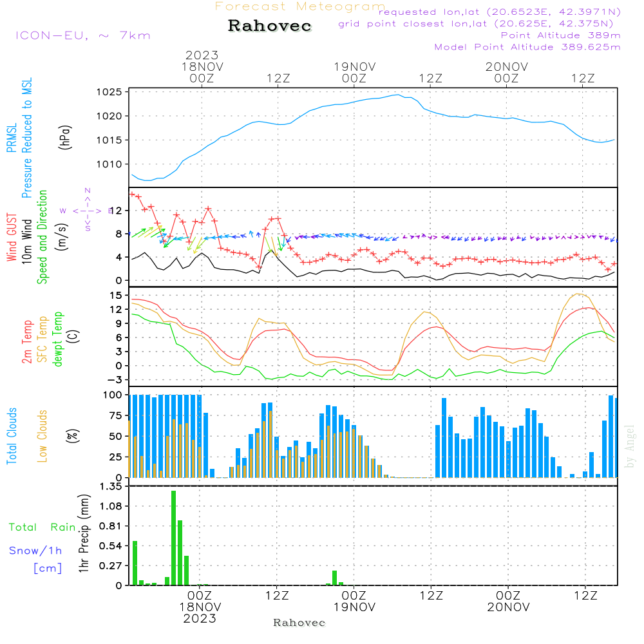
Task: Click the grid point closest lon,lat text
Action: coord(480,24)
